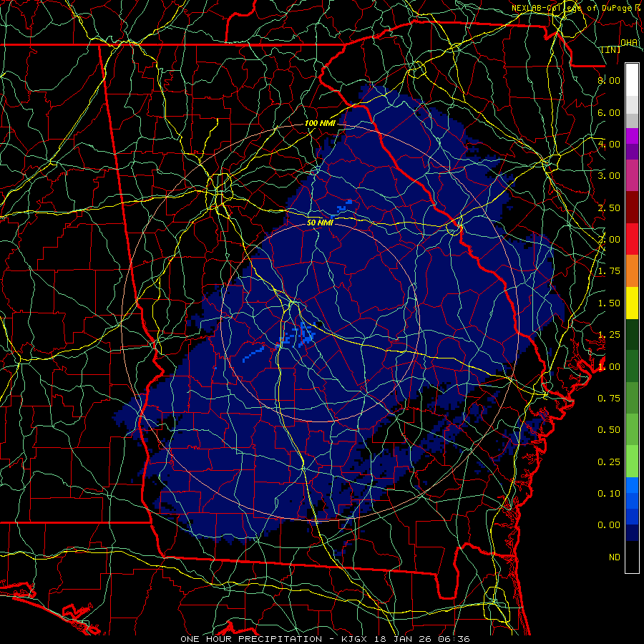
Task: Select the ND legend label
Action: (615, 557)
